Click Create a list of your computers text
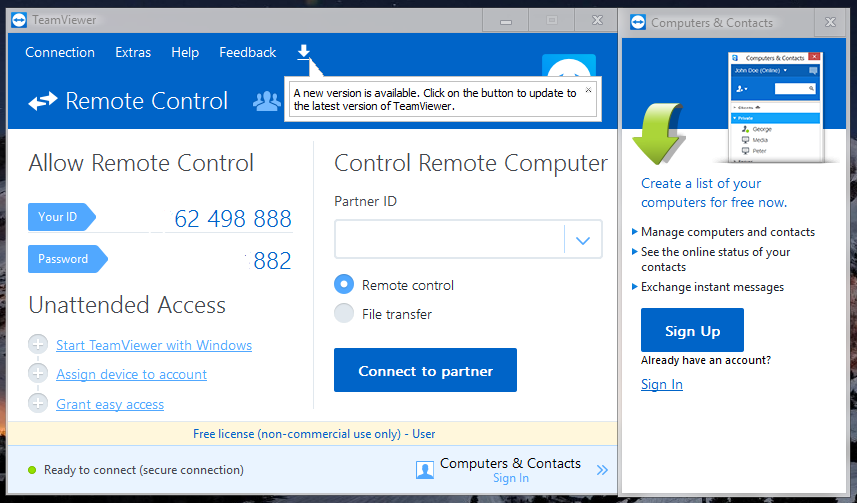857x503 pixels. (x=714, y=193)
